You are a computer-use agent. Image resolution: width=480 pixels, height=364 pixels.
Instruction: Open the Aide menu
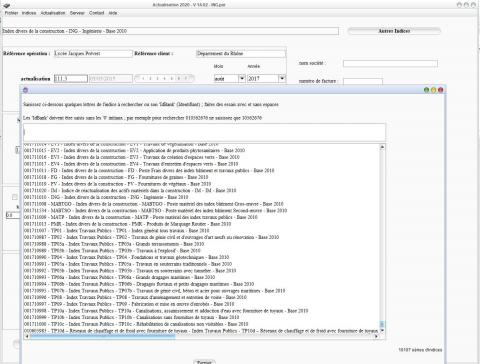pyautogui.click(x=113, y=13)
